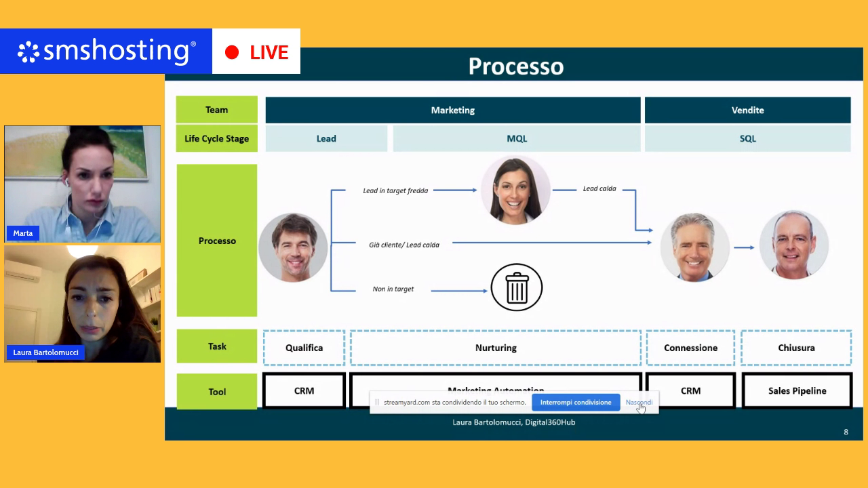Select Marta's video thumbnail
Image resolution: width=868 pixels, height=488 pixels.
tap(83, 184)
